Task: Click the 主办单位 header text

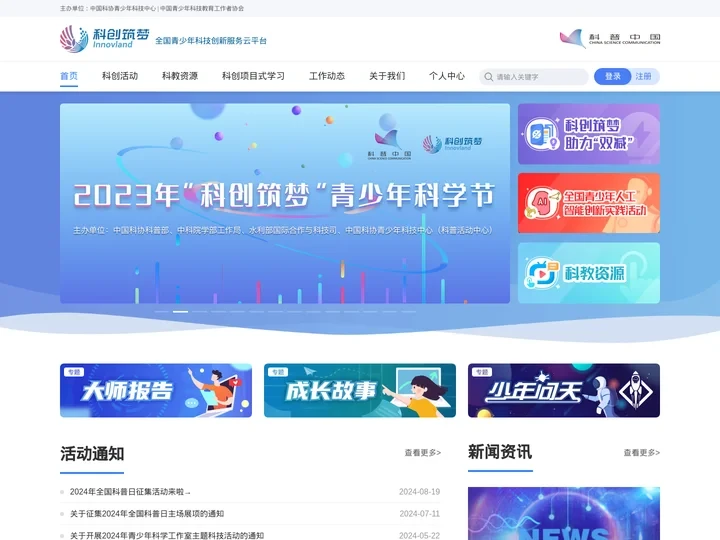Action: tap(152, 8)
